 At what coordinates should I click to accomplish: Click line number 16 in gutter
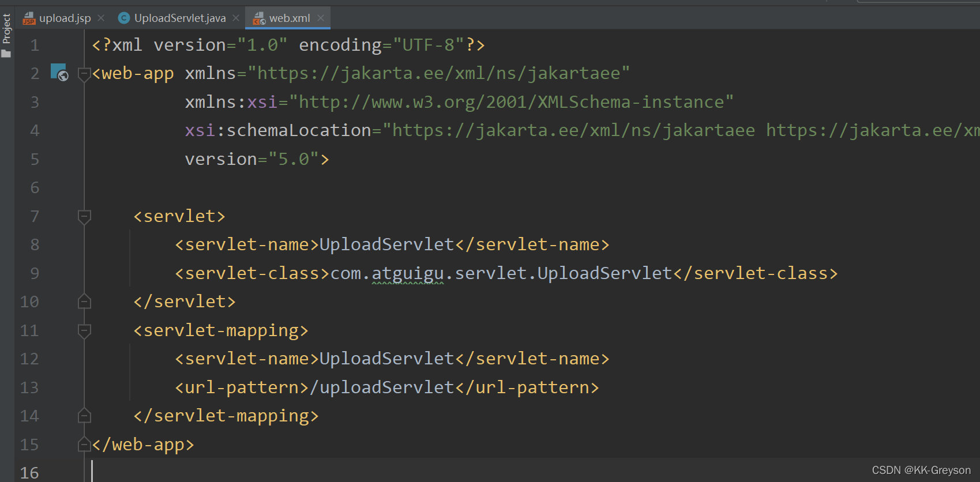[x=29, y=473]
